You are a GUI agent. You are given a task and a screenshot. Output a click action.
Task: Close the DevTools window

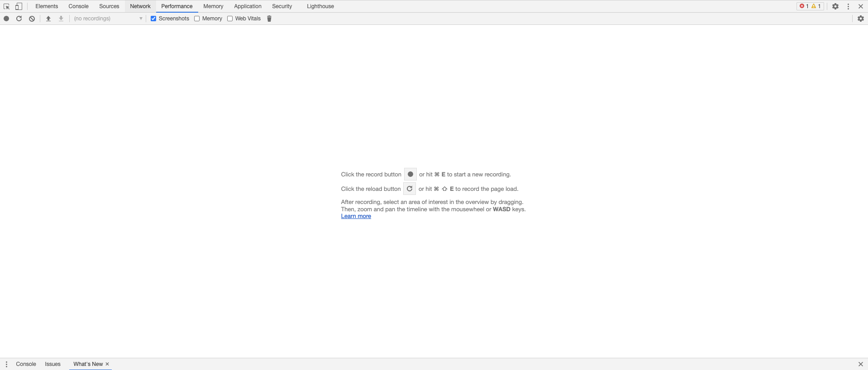click(x=860, y=6)
